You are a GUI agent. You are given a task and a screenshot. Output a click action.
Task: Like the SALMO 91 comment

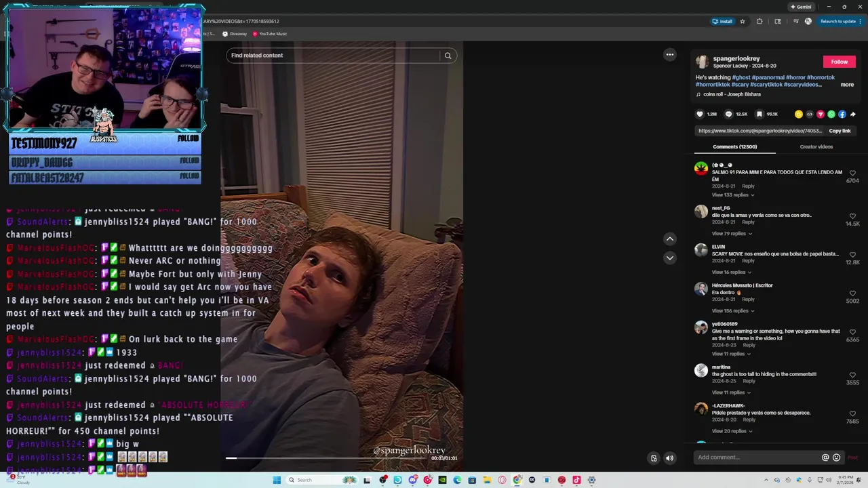coord(852,174)
